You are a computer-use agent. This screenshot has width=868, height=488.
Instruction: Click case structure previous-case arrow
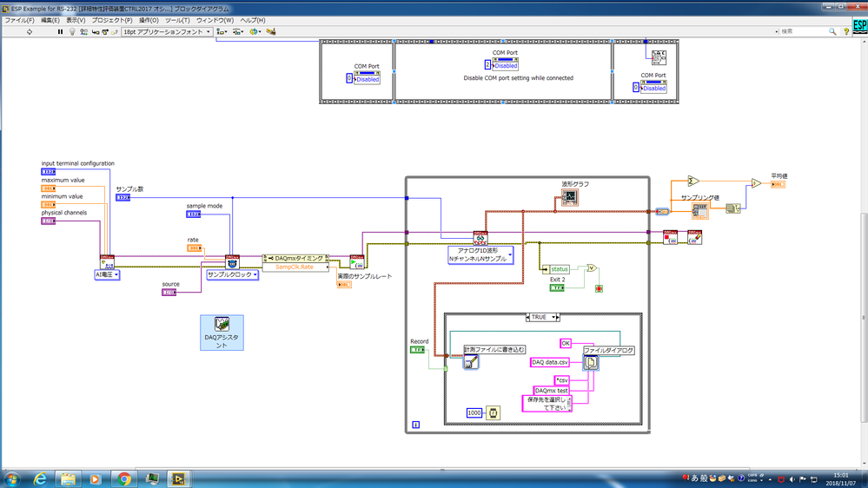point(528,317)
